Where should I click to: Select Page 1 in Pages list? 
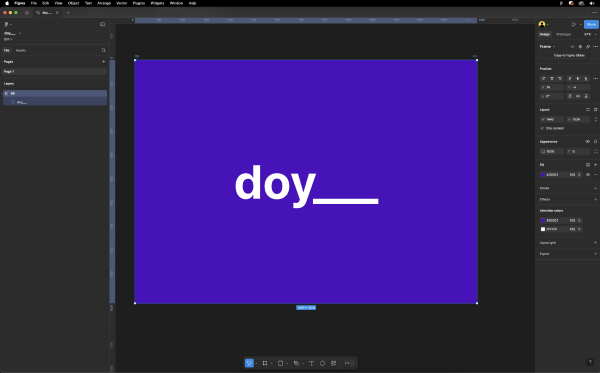pyautogui.click(x=54, y=72)
